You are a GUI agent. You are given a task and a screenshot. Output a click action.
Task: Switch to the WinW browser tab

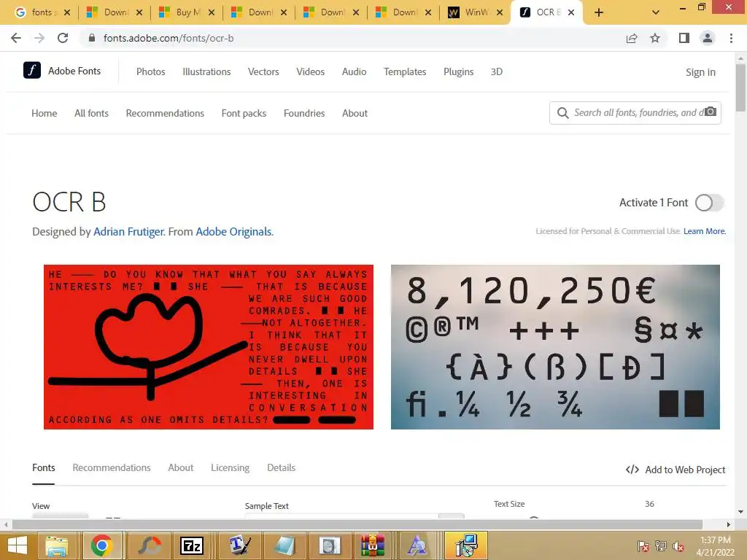click(475, 12)
